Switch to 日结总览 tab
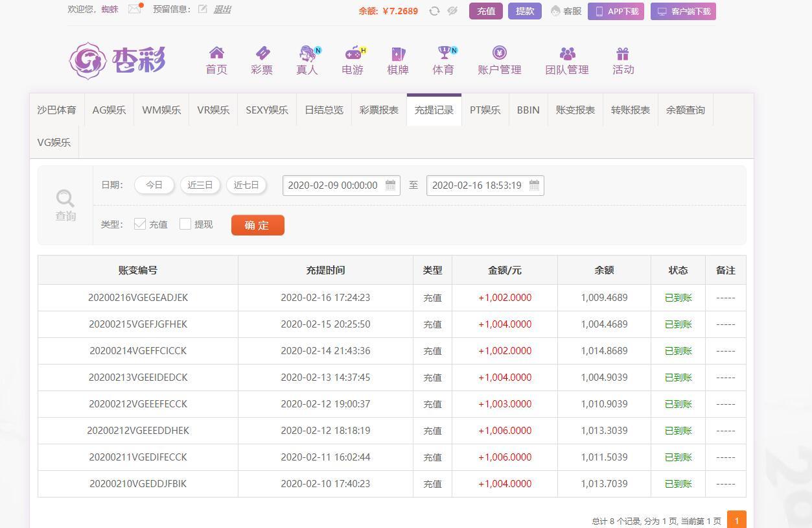 (324, 110)
